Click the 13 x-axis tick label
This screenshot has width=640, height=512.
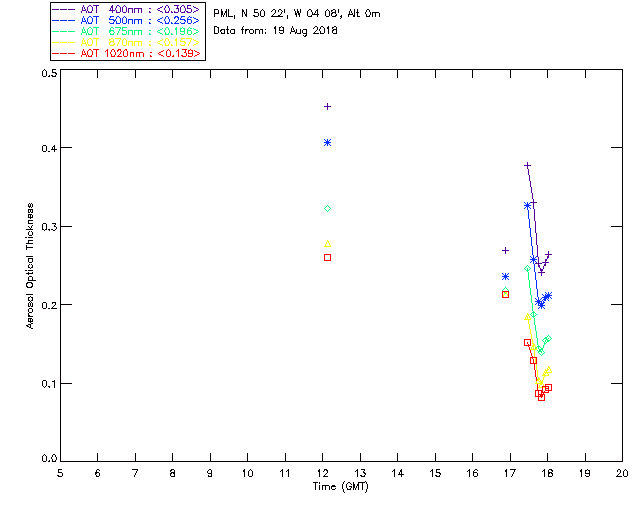pyautogui.click(x=360, y=473)
